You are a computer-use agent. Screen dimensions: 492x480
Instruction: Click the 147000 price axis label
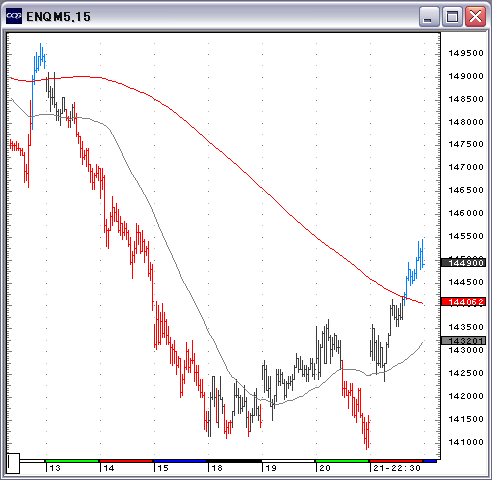tap(466, 167)
